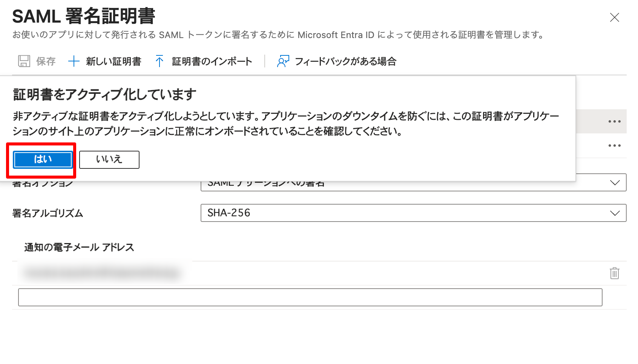The height and width of the screenshot is (364, 638).
Task: Select the 新しい証明書 toolbar command
Action: 113,61
